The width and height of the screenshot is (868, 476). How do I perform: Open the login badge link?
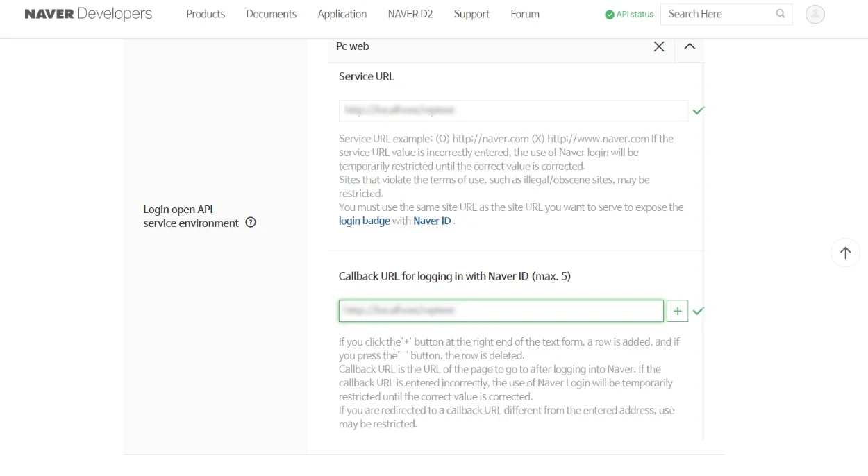pyautogui.click(x=364, y=221)
